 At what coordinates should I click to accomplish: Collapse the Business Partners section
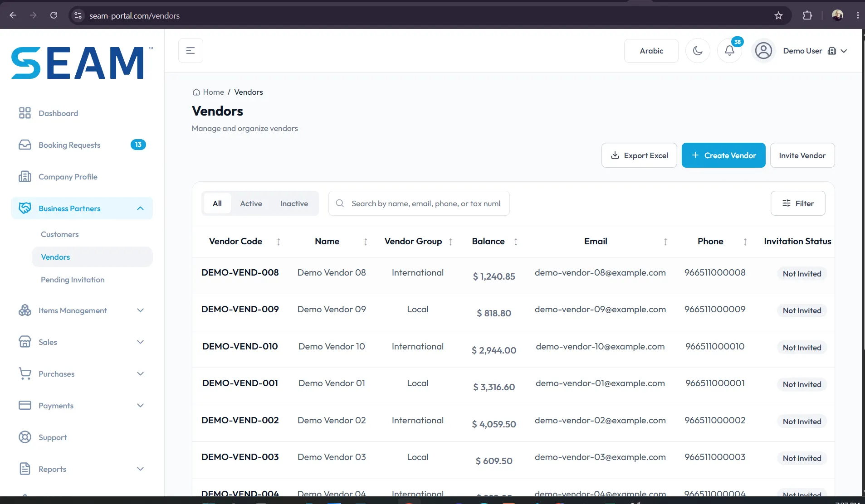[x=82, y=208]
